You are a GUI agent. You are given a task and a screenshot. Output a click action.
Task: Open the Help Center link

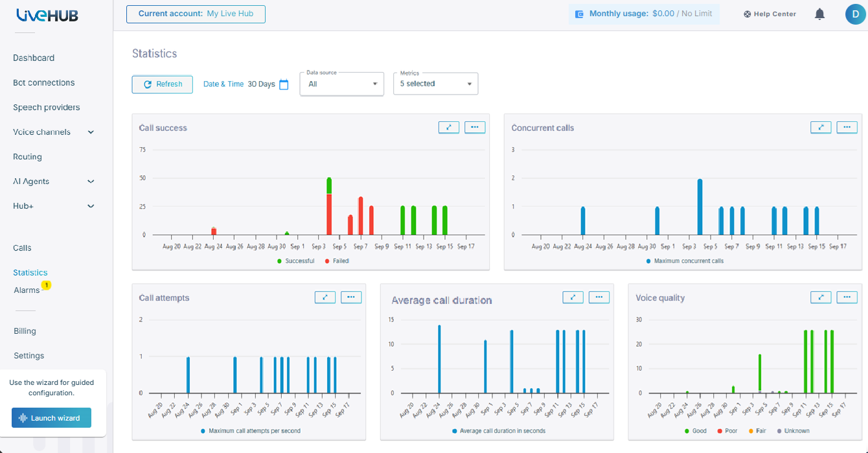(770, 14)
